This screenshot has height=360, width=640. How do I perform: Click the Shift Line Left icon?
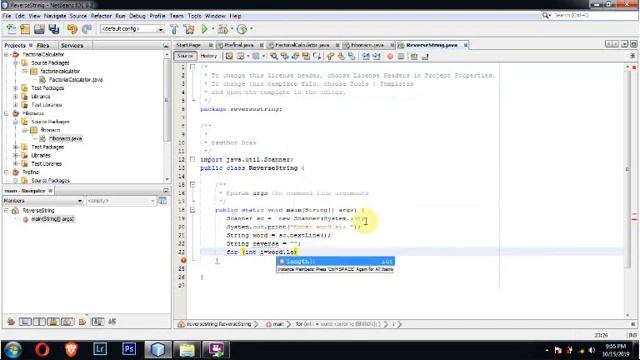click(366, 56)
